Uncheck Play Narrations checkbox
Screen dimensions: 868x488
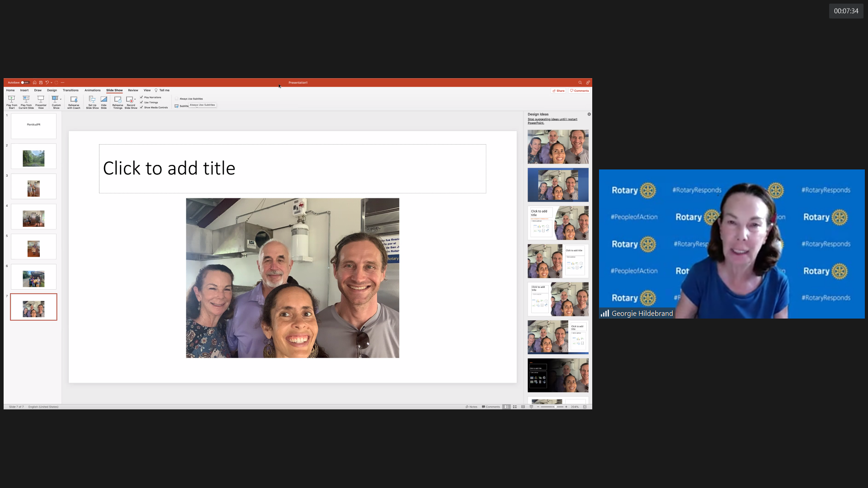(x=142, y=97)
